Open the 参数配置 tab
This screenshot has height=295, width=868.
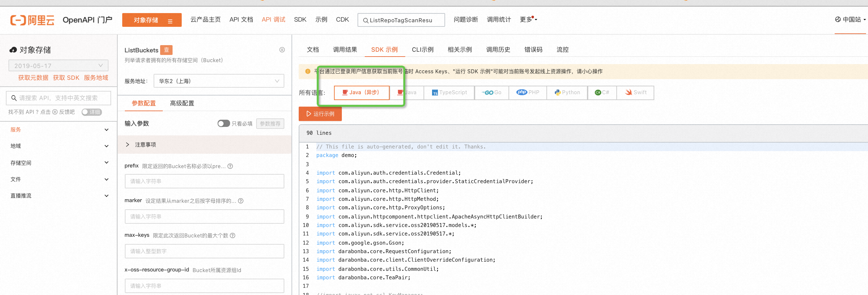point(143,103)
